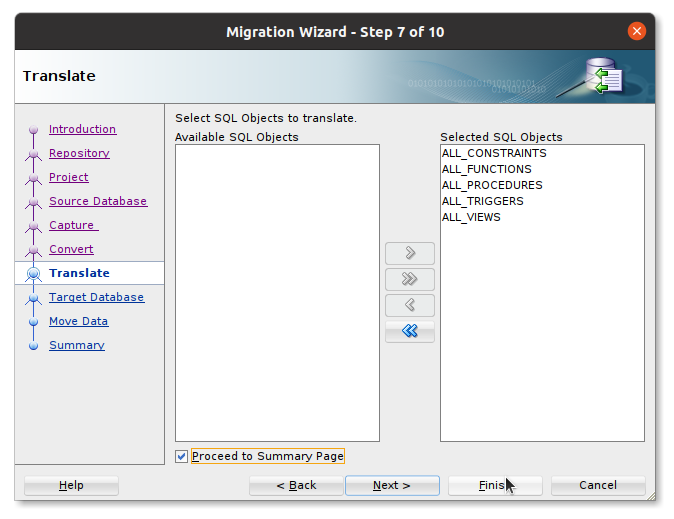Jump to the Project step
Image resolution: width=674 pixels, height=519 pixels.
pyautogui.click(x=69, y=177)
